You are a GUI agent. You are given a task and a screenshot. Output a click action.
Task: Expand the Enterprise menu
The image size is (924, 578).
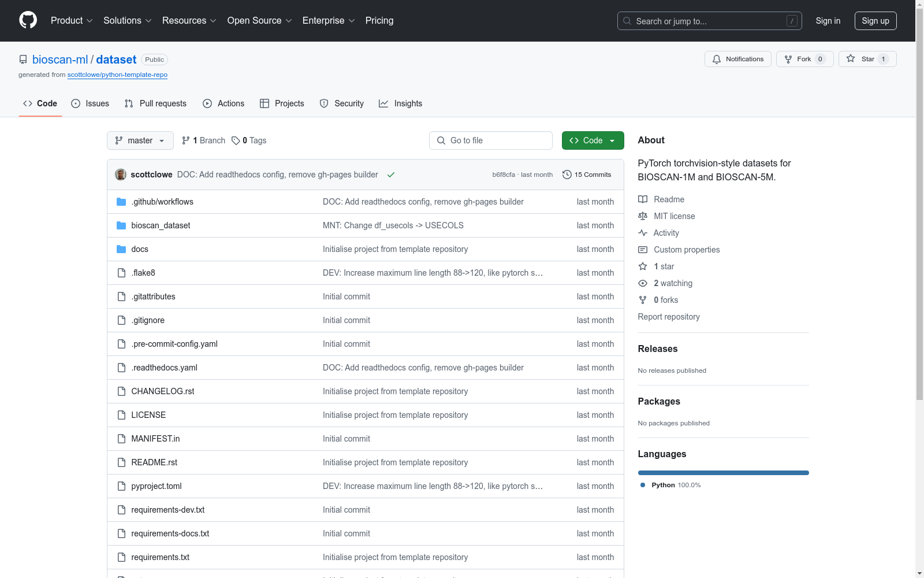329,21
